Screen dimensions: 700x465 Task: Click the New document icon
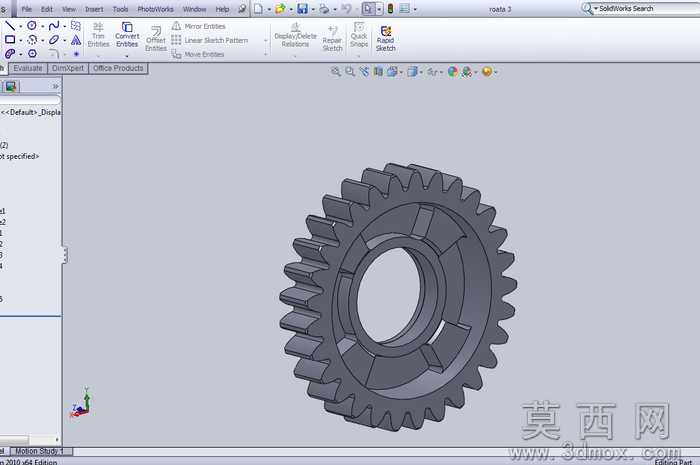258,8
